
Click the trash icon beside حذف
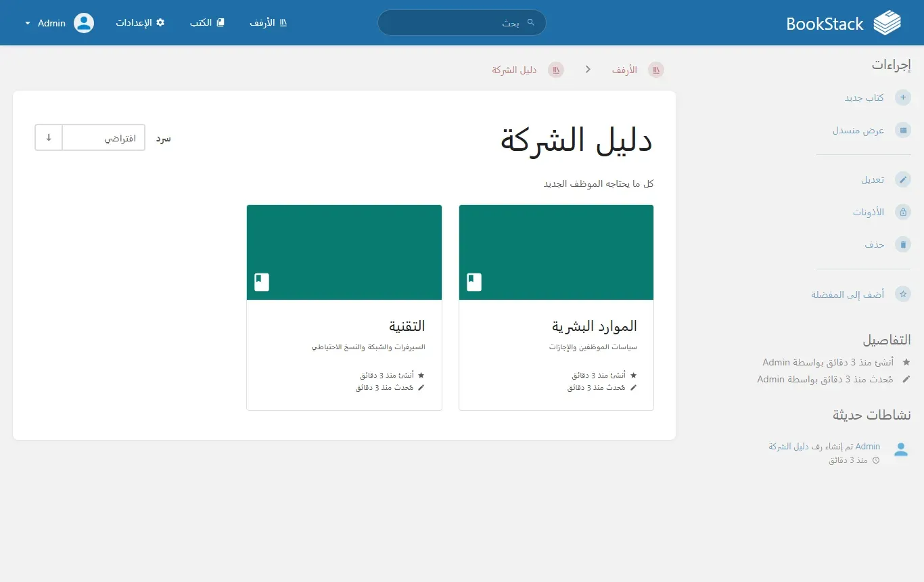tap(902, 244)
